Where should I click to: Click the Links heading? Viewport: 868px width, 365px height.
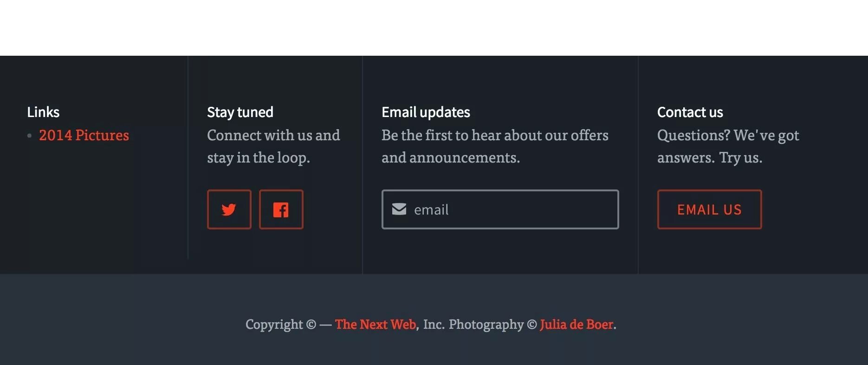point(43,112)
